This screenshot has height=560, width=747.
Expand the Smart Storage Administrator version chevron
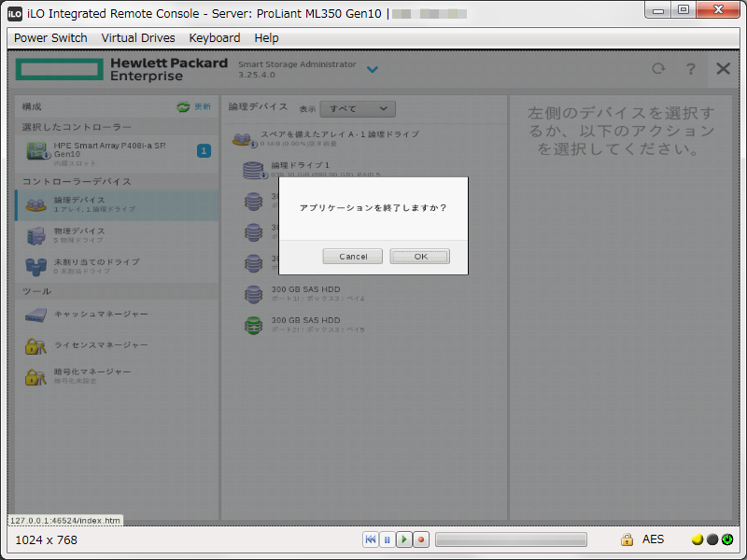373,69
